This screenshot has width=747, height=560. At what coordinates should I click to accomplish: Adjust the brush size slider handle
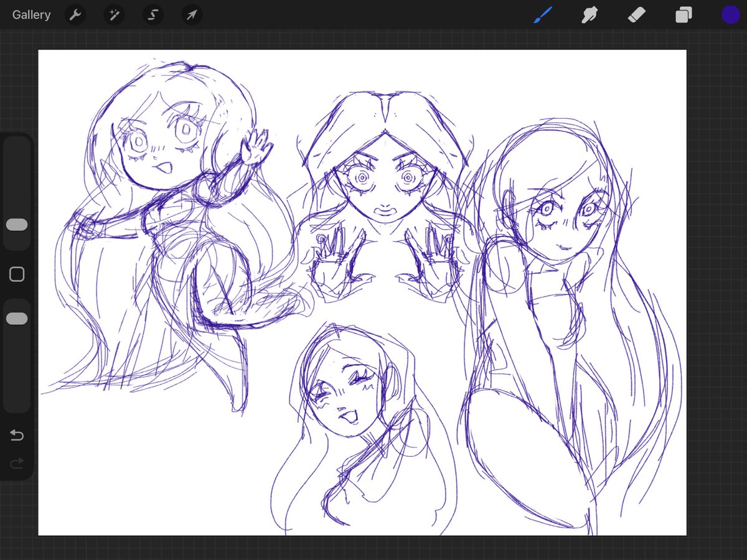pos(17,225)
